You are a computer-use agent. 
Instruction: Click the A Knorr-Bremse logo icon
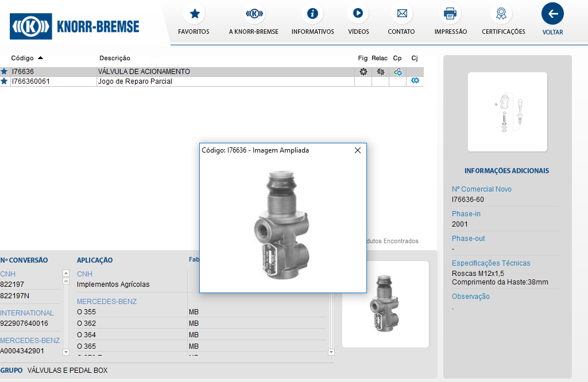pyautogui.click(x=254, y=13)
